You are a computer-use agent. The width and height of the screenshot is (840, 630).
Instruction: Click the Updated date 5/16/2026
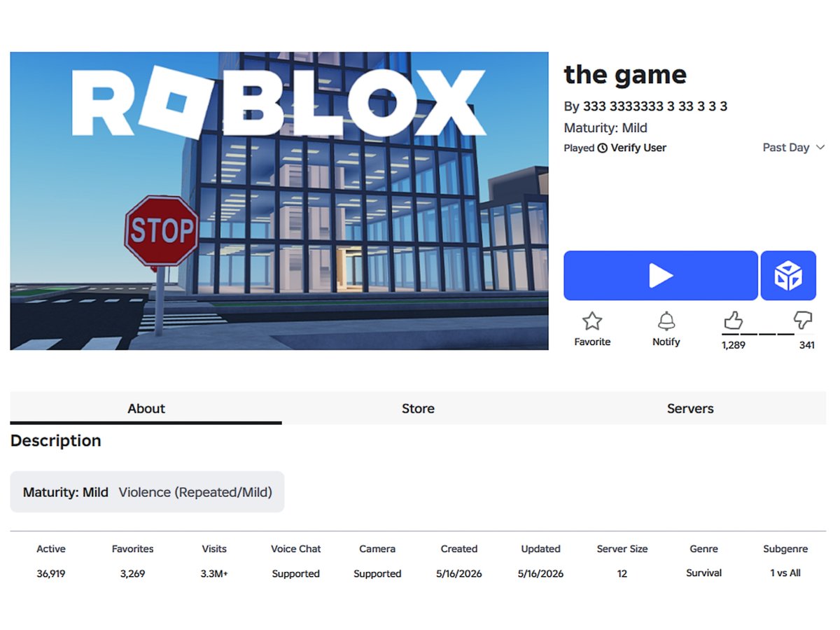pyautogui.click(x=541, y=573)
